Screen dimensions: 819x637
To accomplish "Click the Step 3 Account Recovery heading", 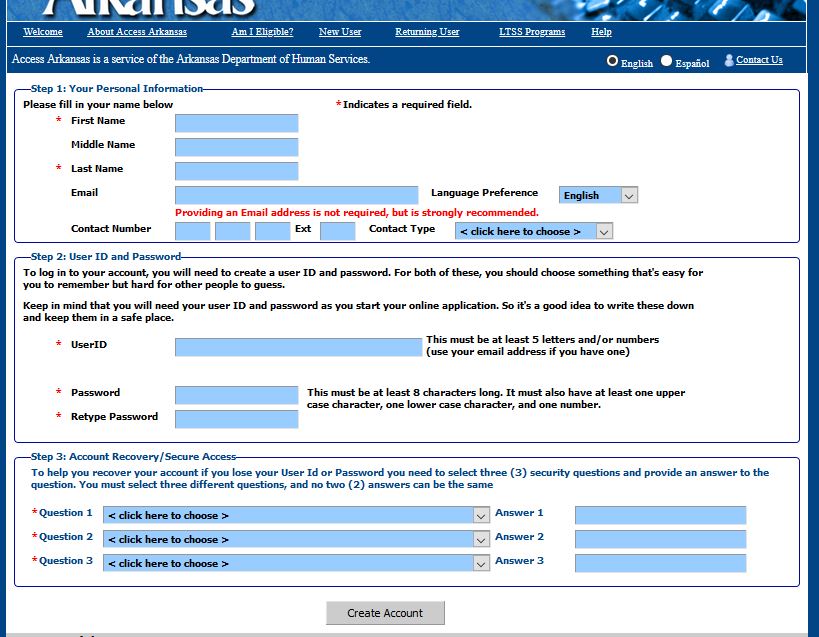I will [133, 456].
